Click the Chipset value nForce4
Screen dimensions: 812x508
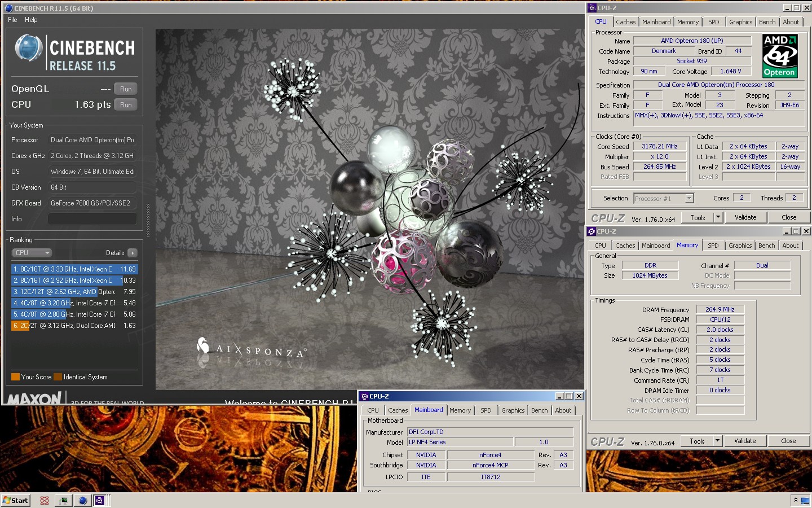coord(490,455)
